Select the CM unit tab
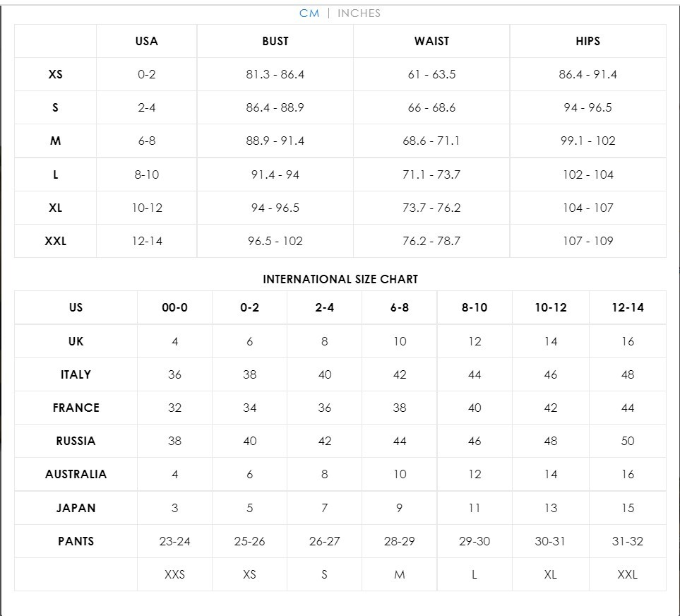 point(309,13)
